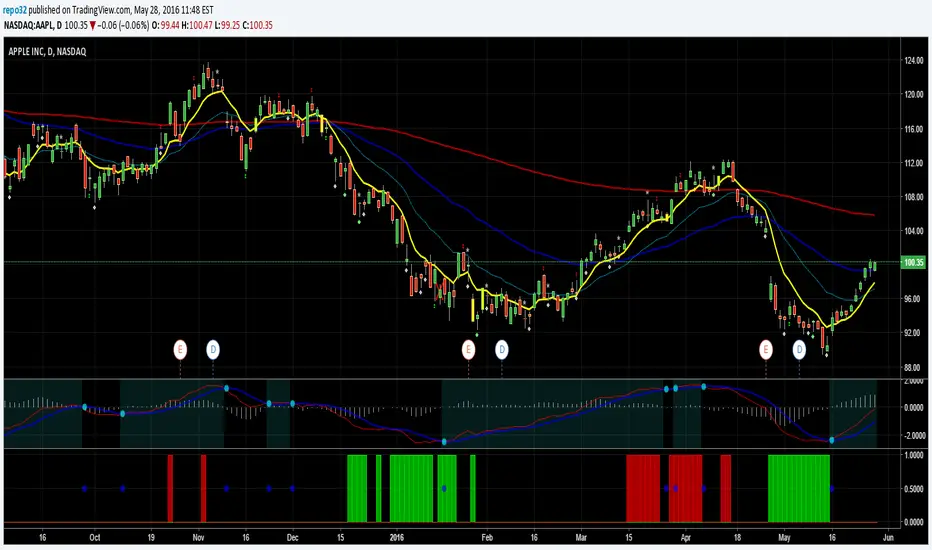Click the Dec date label on time axis
The width and height of the screenshot is (932, 550).
click(x=292, y=538)
